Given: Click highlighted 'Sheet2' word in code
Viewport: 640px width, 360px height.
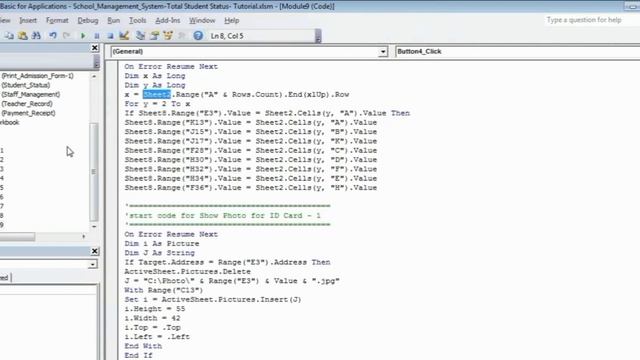Looking at the screenshot, I should 157,94.
